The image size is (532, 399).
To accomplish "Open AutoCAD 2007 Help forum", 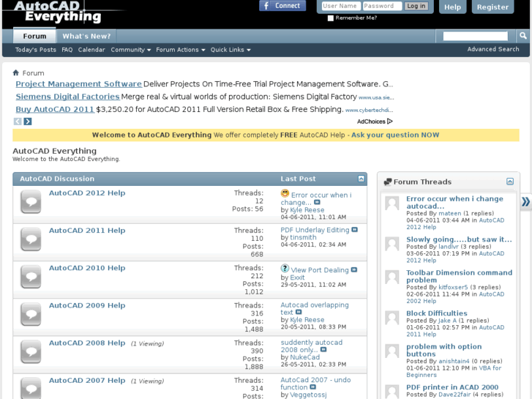I will pyautogui.click(x=87, y=380).
